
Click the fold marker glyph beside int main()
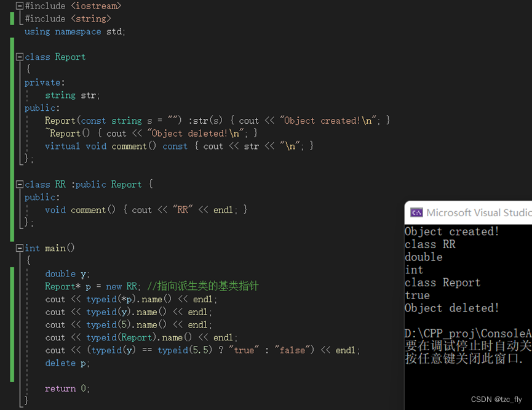coord(19,247)
